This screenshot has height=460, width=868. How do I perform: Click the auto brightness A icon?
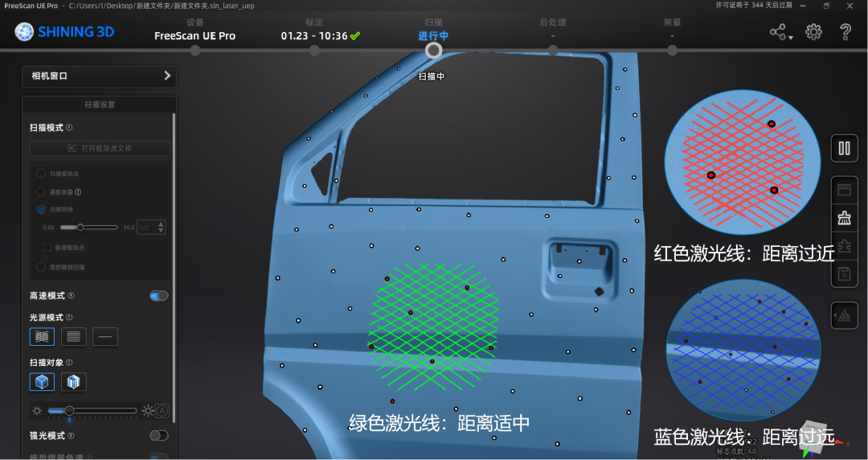(162, 411)
